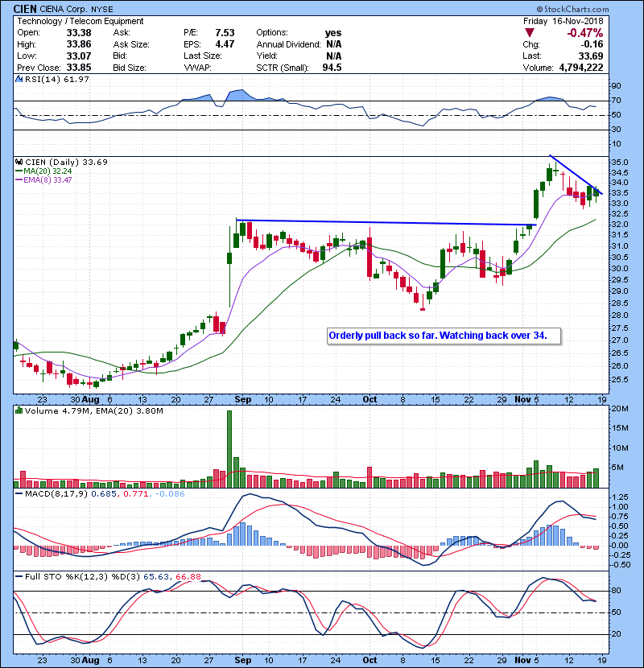Screen dimensions: 644x668
Task: Click the MACD(8,17,9) legend label
Action: pyautogui.click(x=56, y=494)
